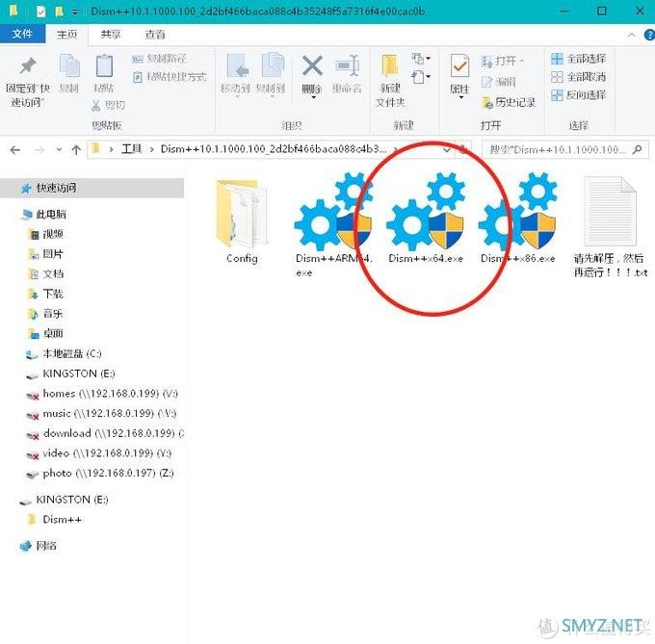Select Dism++x64.exe file
The width and height of the screenshot is (655, 644).
pos(426,219)
